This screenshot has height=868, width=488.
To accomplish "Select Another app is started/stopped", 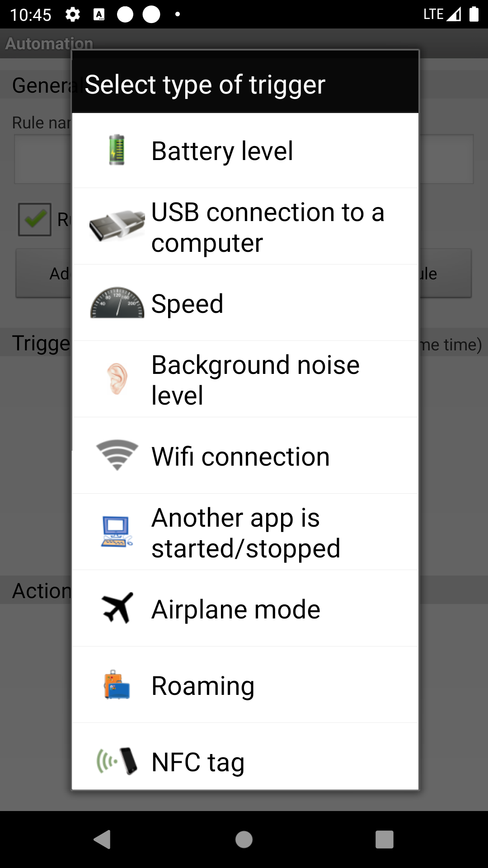I will [245, 533].
